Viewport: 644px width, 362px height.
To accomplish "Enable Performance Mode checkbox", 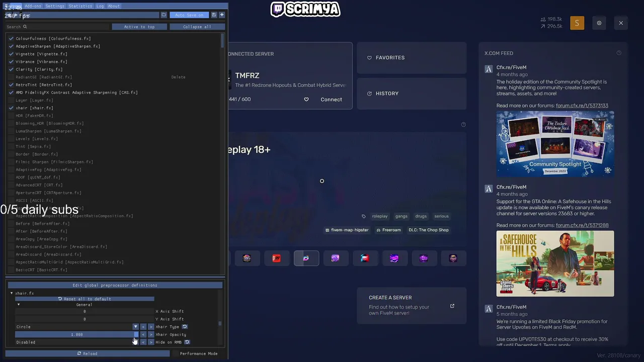I will pos(176,353).
